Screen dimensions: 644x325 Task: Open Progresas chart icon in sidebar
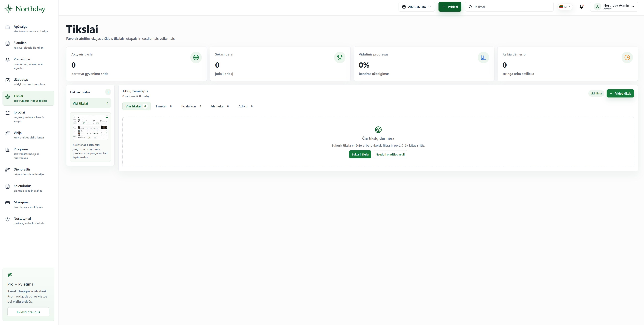[7, 150]
